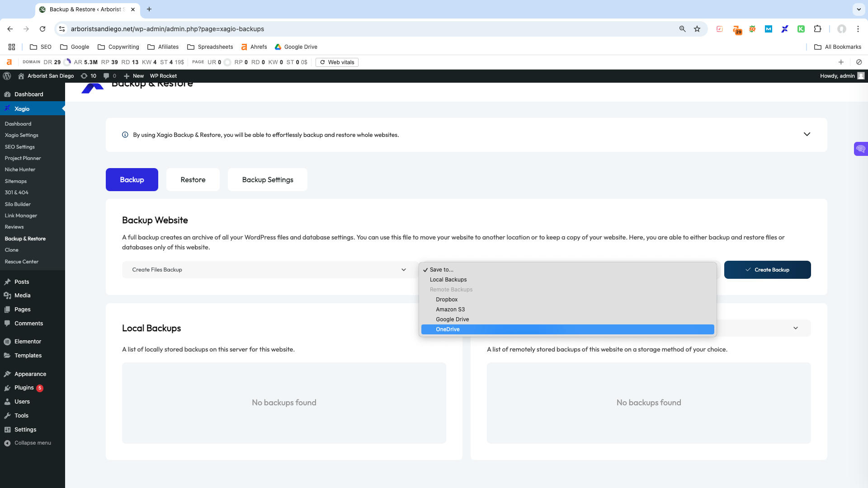
Task: Click the purple chat widget icon at right edge
Action: [860, 149]
